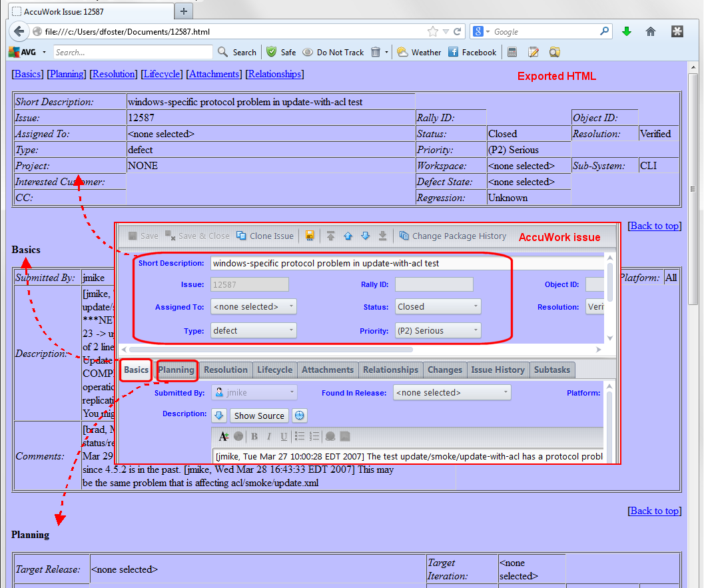Click the bookmark star in the address bar
704x588 pixels.
pyautogui.click(x=433, y=31)
